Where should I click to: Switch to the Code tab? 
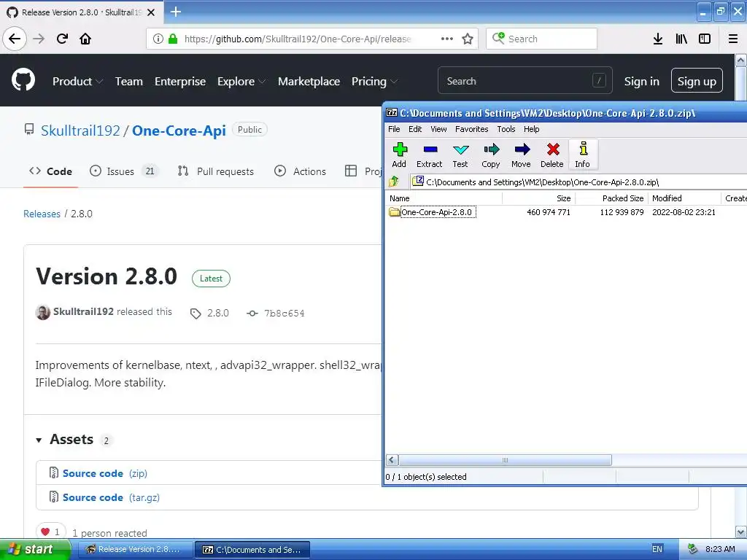click(x=50, y=171)
